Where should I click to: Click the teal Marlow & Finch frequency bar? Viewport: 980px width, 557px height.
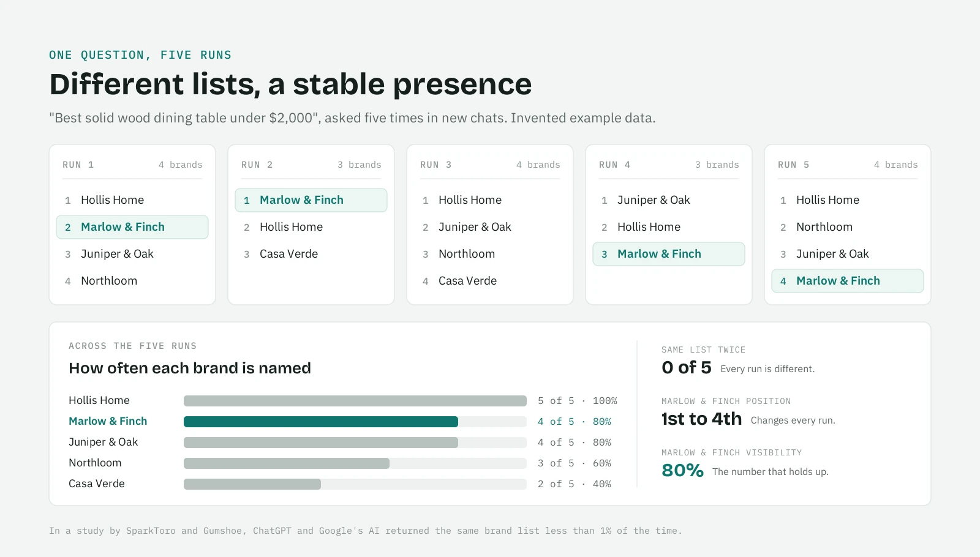point(321,422)
